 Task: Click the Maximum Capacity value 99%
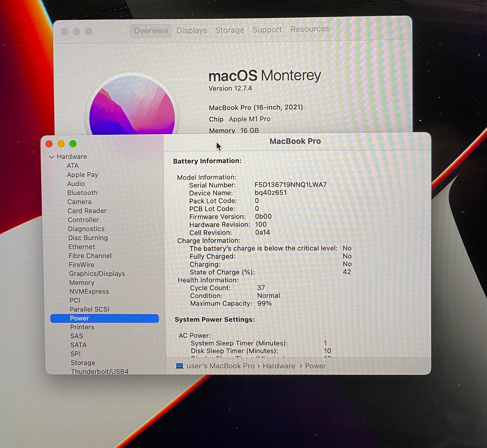tap(264, 303)
